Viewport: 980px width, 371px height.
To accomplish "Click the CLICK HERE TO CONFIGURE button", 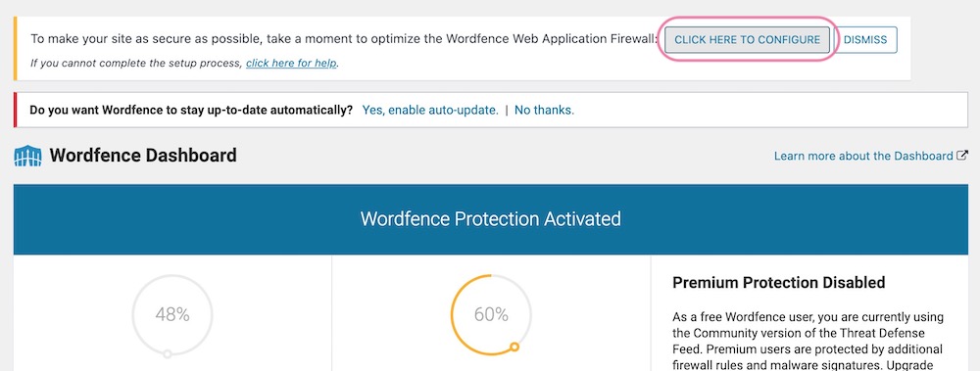I will coord(747,39).
